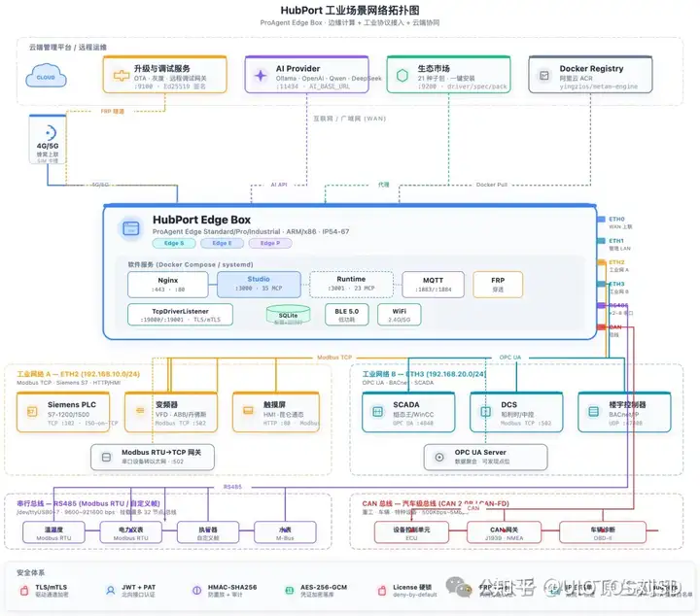The height and width of the screenshot is (616, 700).
Task: Click the '互联网 / 广域网 (WAN)' label
Action: (x=350, y=119)
